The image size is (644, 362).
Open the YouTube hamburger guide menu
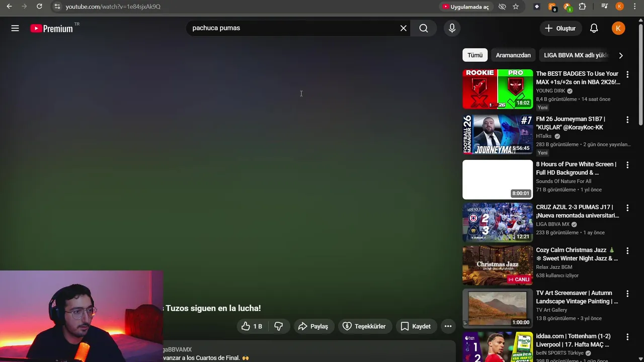coord(15,28)
